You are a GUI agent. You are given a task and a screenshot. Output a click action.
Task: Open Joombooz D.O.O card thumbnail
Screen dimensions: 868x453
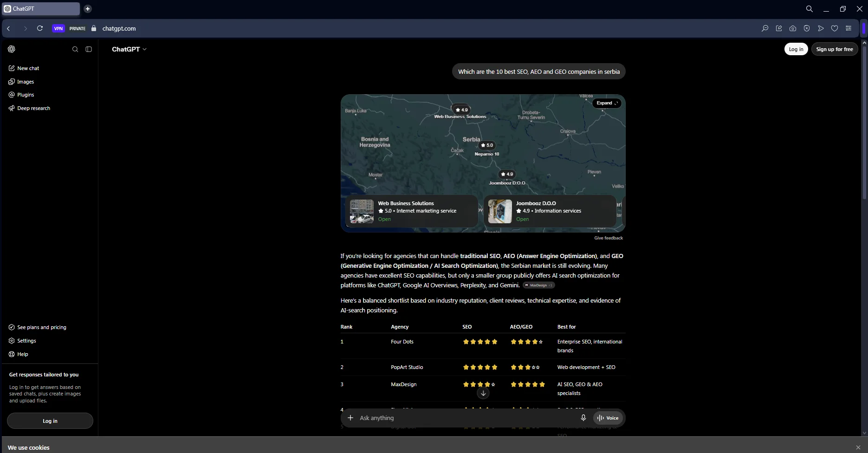[x=500, y=212]
